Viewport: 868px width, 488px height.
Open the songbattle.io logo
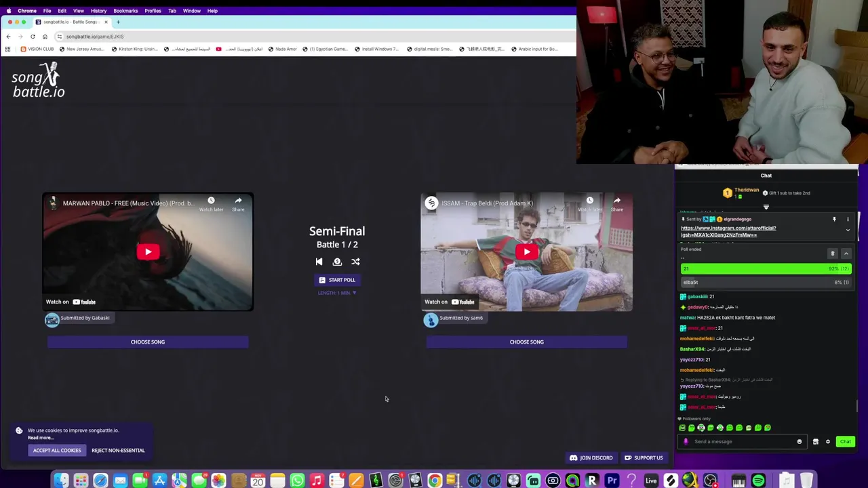click(x=39, y=80)
